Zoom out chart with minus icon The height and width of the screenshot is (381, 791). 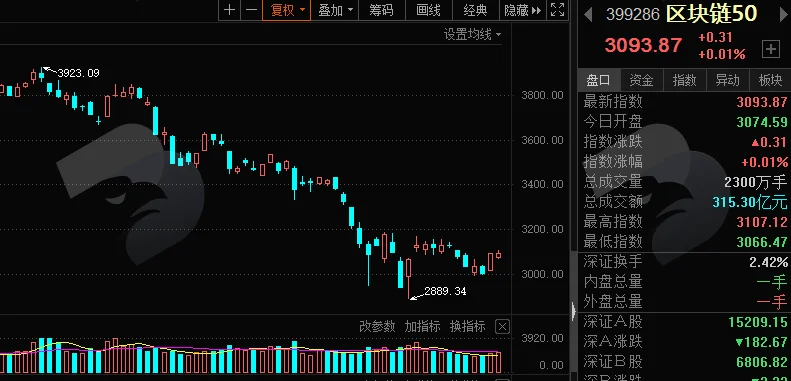pyautogui.click(x=251, y=10)
